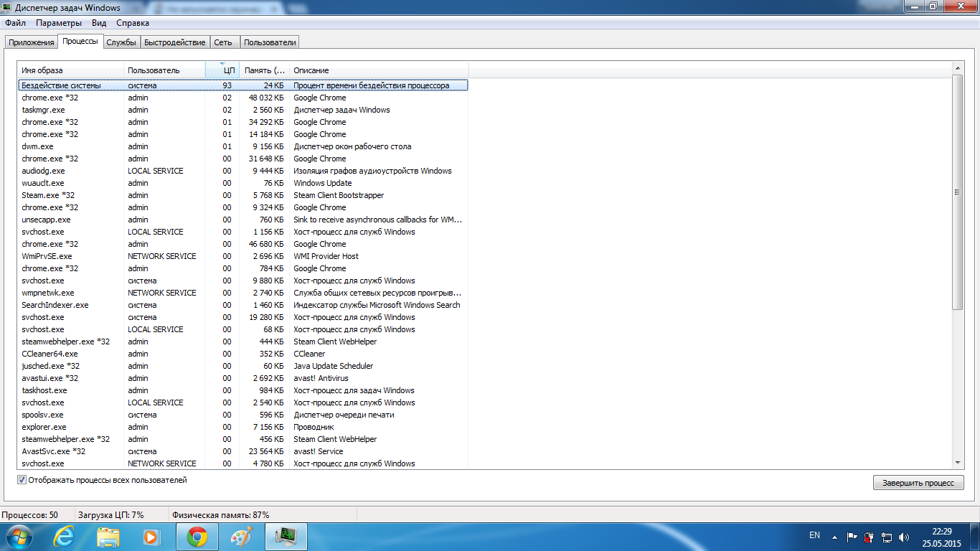Open the Справка menu
The image size is (980, 551).
click(133, 23)
